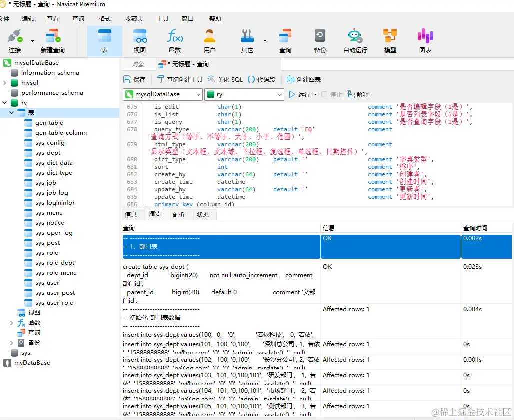Viewport: 514px width, 420px height.
Task: Select the sys_job_log table
Action: point(52,193)
